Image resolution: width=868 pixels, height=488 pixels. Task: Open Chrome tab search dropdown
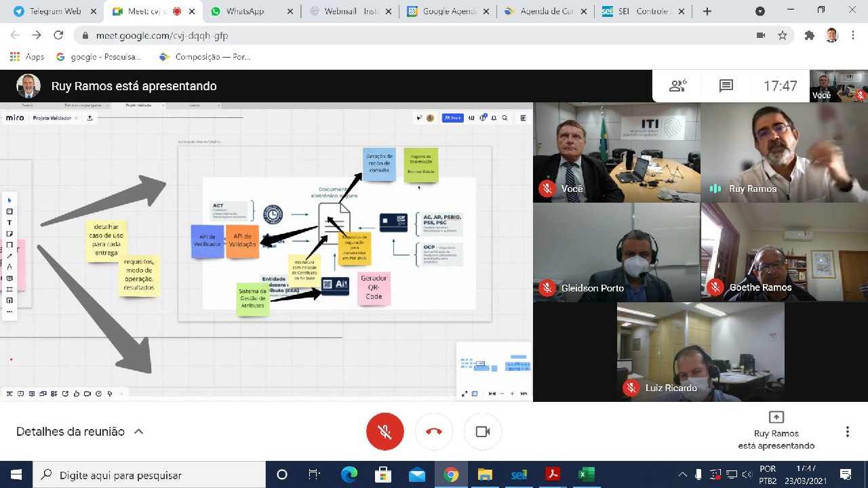[760, 12]
